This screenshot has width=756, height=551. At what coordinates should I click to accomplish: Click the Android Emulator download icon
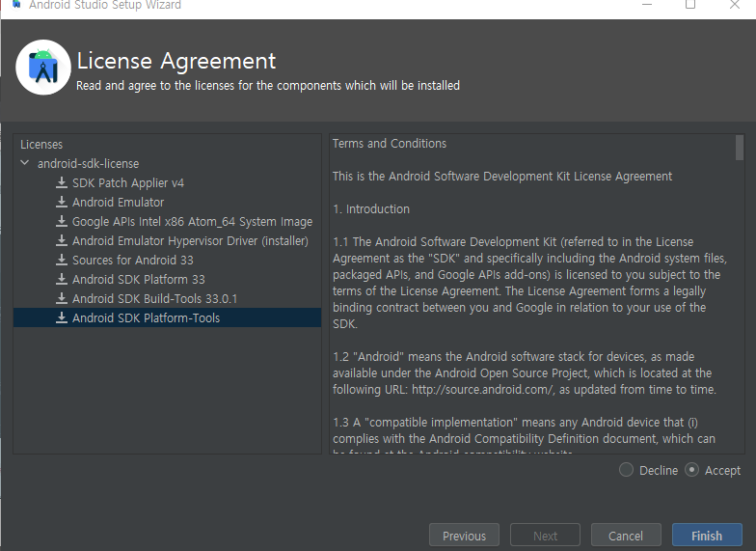(62, 203)
